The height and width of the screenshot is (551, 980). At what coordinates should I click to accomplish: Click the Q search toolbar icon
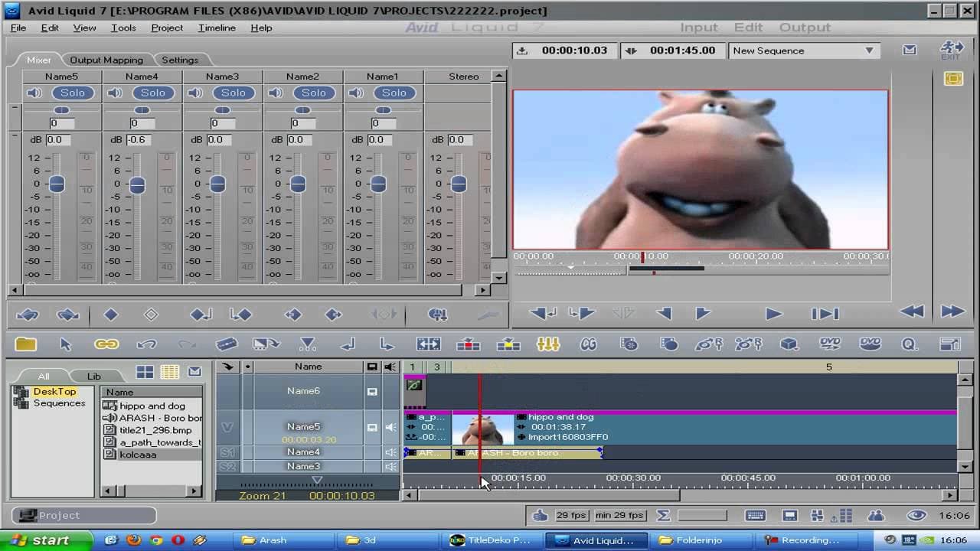[x=910, y=344]
